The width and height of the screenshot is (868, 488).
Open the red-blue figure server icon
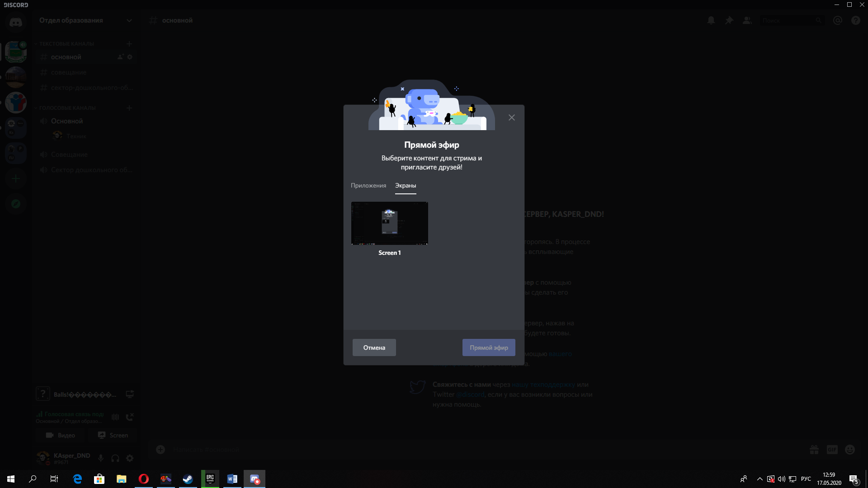pyautogui.click(x=16, y=103)
